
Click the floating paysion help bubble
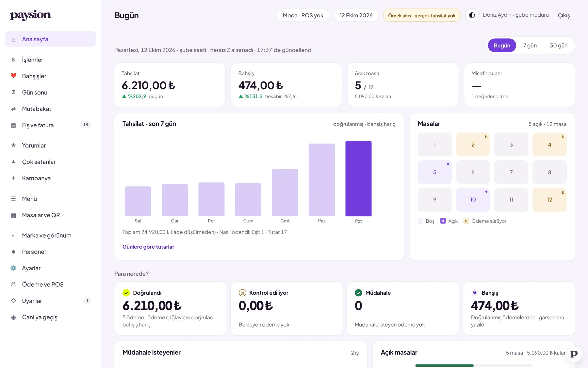(x=574, y=354)
